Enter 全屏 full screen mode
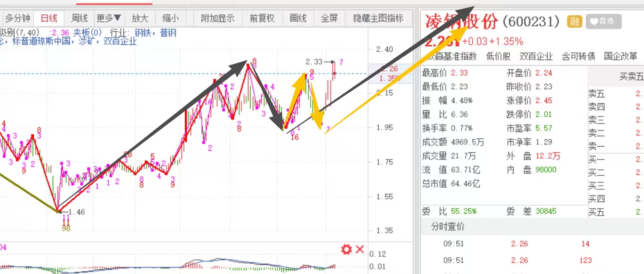Screen dimensions: 644x274 329,18
